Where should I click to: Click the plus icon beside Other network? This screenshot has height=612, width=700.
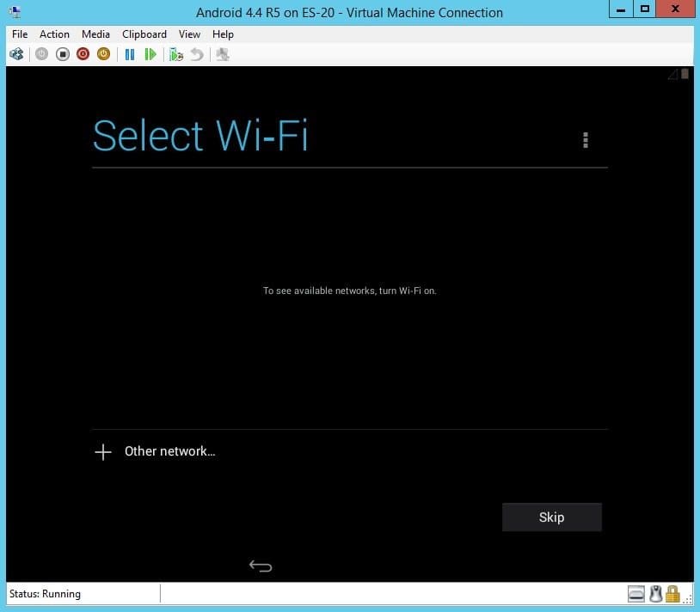[x=103, y=452]
